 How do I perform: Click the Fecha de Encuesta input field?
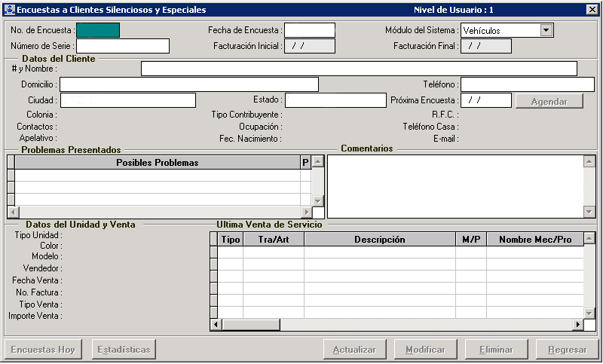[x=309, y=31]
